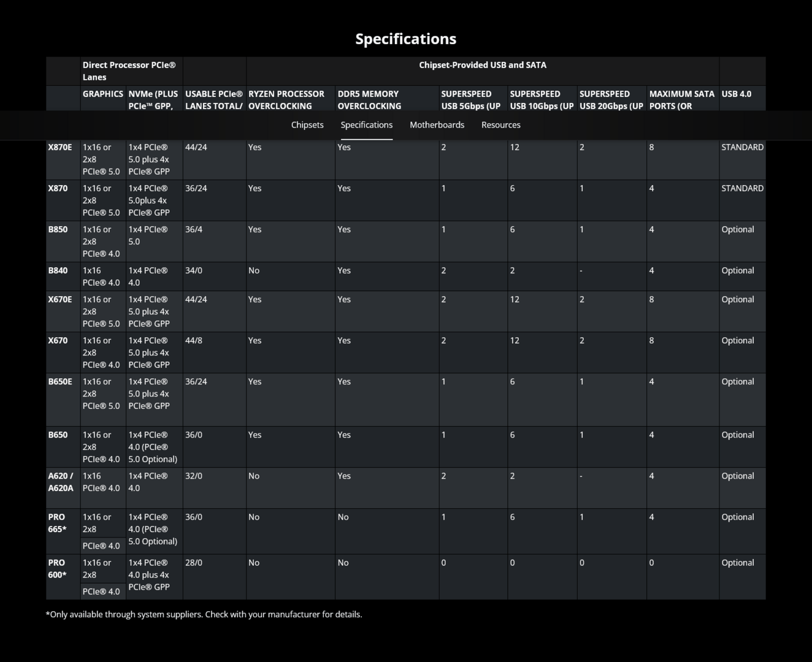
Task: Click the 44/8 lanes value for X670
Action: (x=194, y=340)
